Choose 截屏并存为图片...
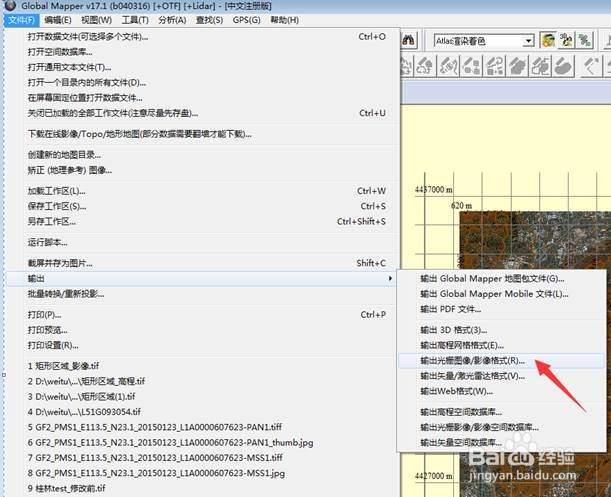This screenshot has width=611, height=497. point(203,263)
